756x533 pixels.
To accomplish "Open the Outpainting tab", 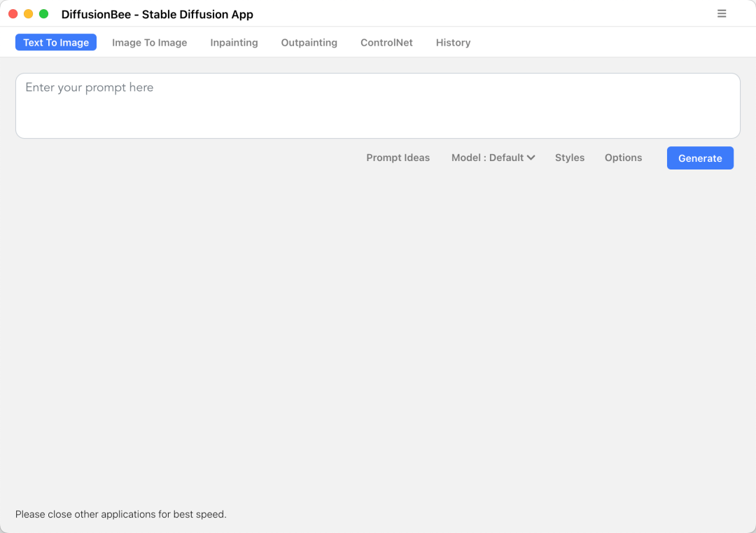I will [x=309, y=43].
